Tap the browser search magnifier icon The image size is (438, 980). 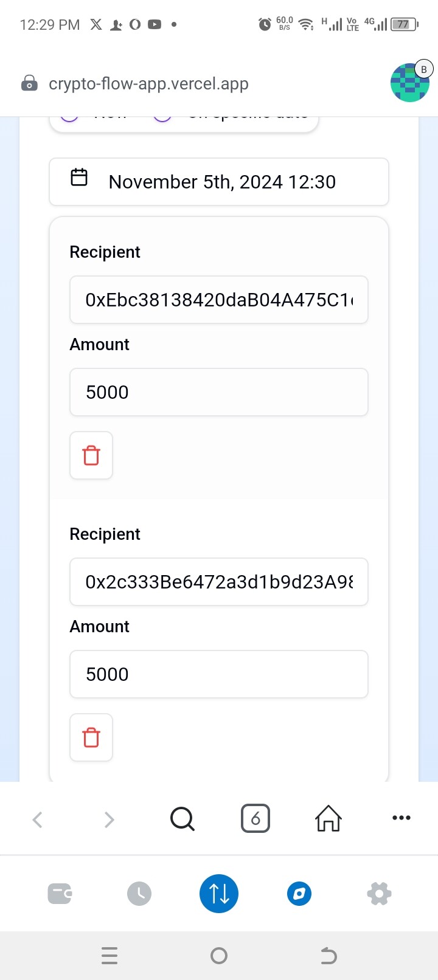click(182, 819)
